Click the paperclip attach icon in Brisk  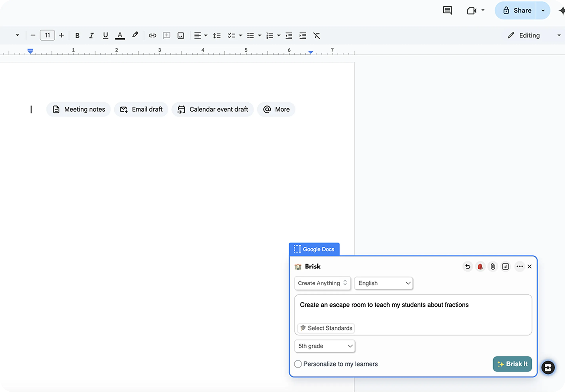coord(493,266)
